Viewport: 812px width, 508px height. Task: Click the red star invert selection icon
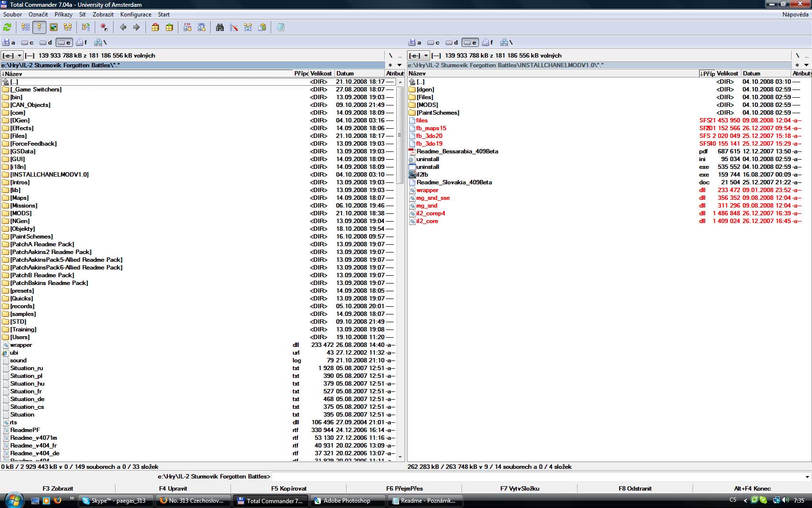pos(104,28)
